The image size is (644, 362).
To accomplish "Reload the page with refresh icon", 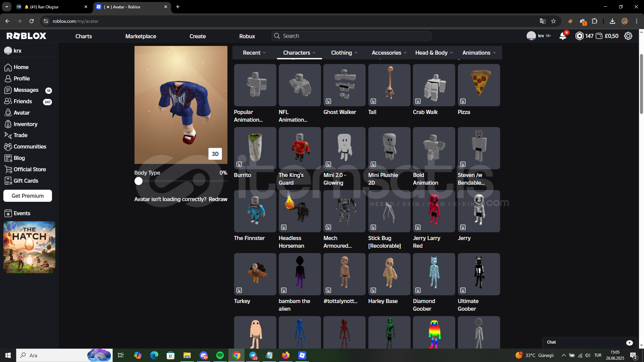I will click(x=32, y=21).
